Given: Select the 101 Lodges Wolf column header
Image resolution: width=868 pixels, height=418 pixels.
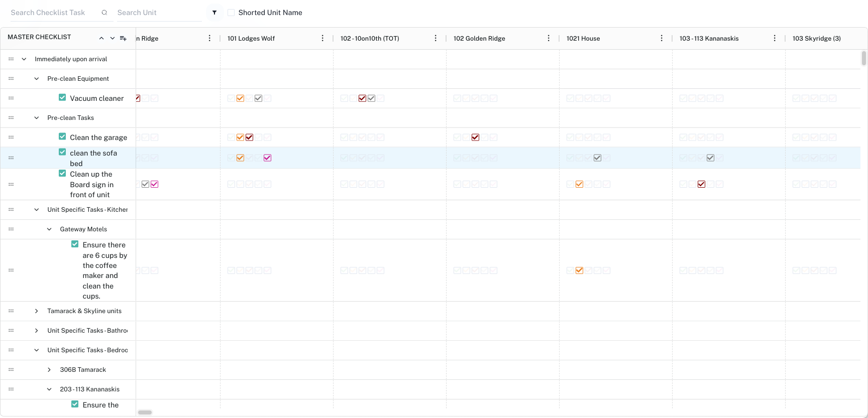Looking at the screenshot, I should (x=251, y=39).
